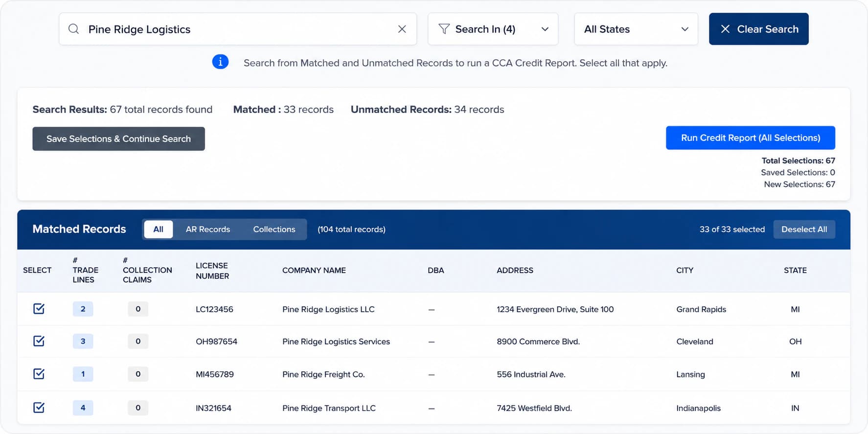This screenshot has height=434, width=868.
Task: Click the CITY column header
Action: (x=685, y=270)
